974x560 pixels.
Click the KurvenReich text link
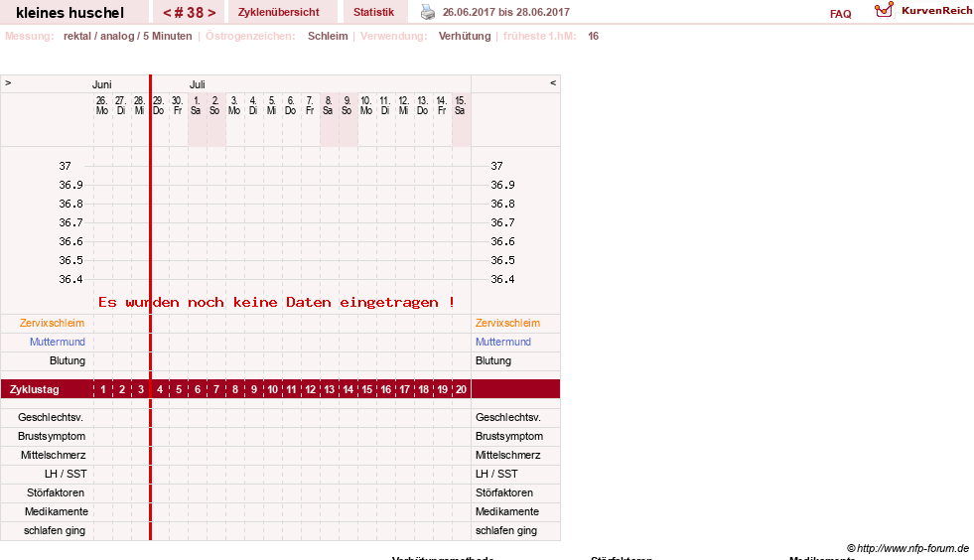936,11
